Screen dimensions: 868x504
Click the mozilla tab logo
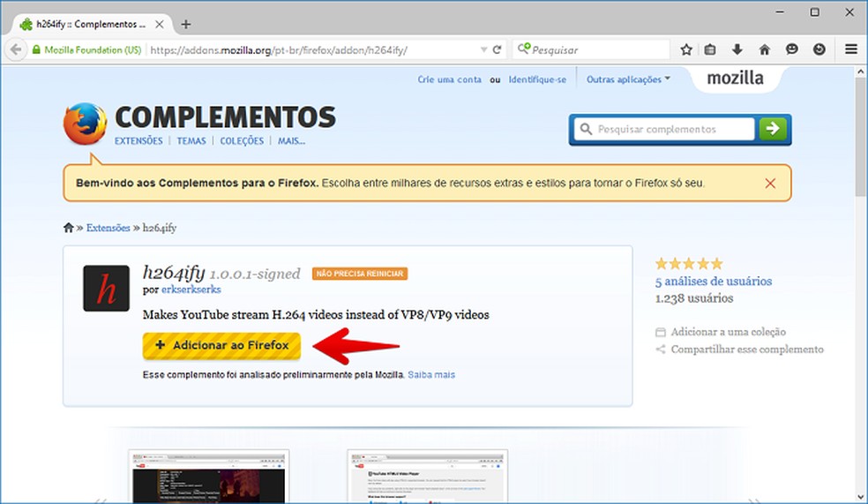pyautogui.click(x=735, y=78)
